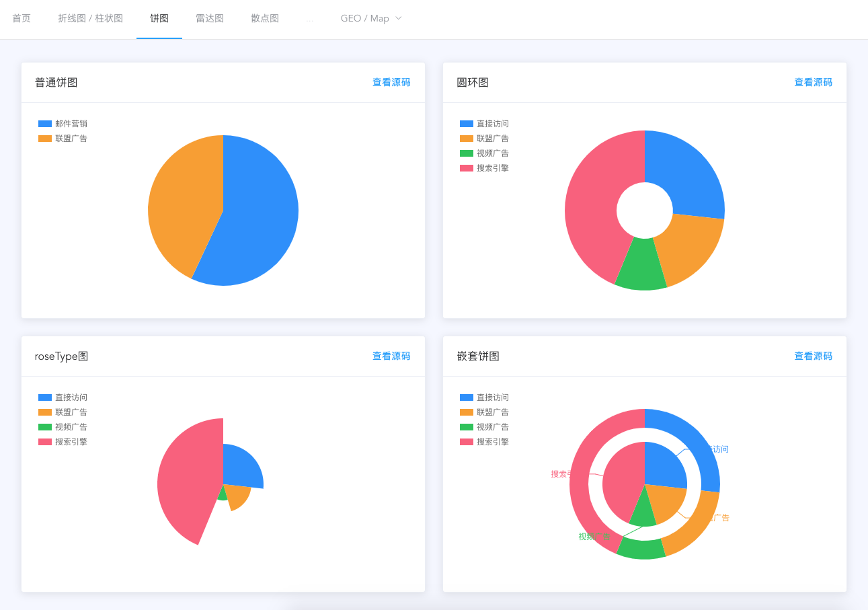Hide 联盟广告 series in roseType图 legend
The width and height of the screenshot is (868, 610).
63,412
